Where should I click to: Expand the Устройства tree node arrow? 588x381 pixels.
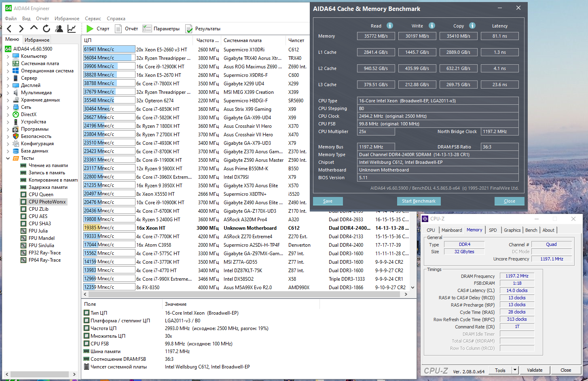[8, 122]
